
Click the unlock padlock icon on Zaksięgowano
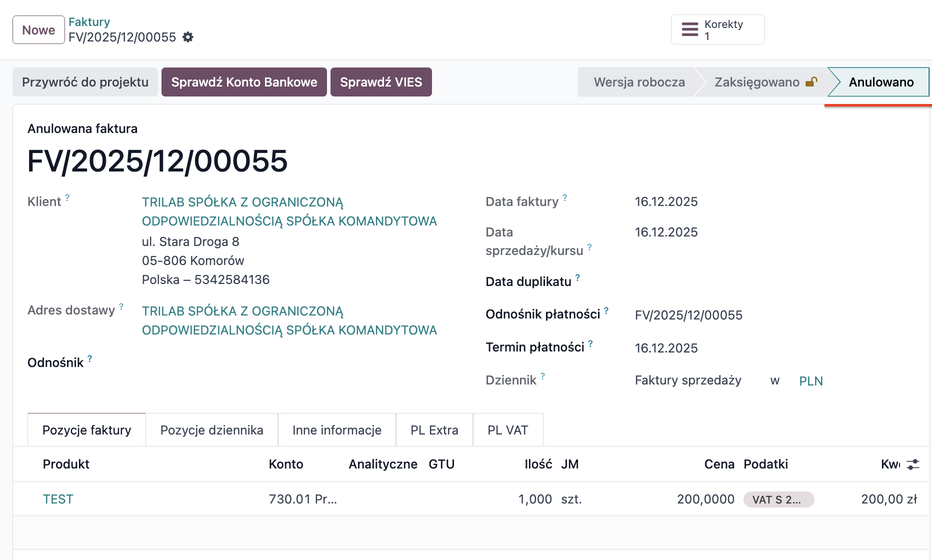pyautogui.click(x=811, y=82)
